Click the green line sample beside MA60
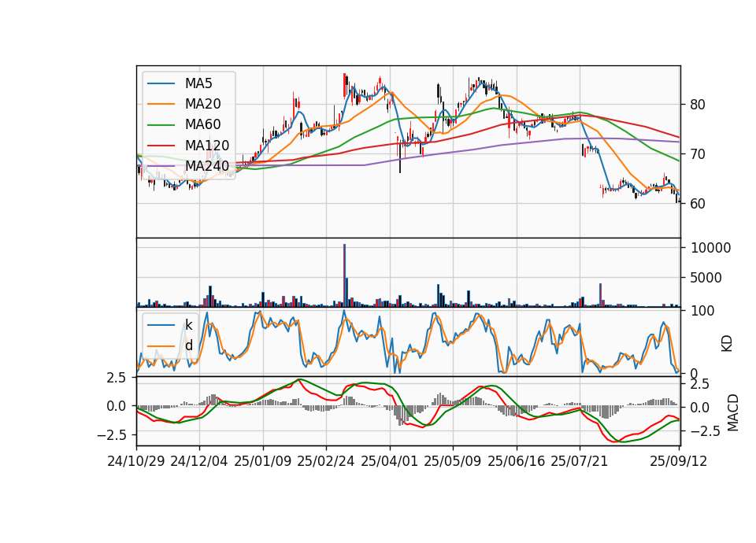 tap(161, 124)
